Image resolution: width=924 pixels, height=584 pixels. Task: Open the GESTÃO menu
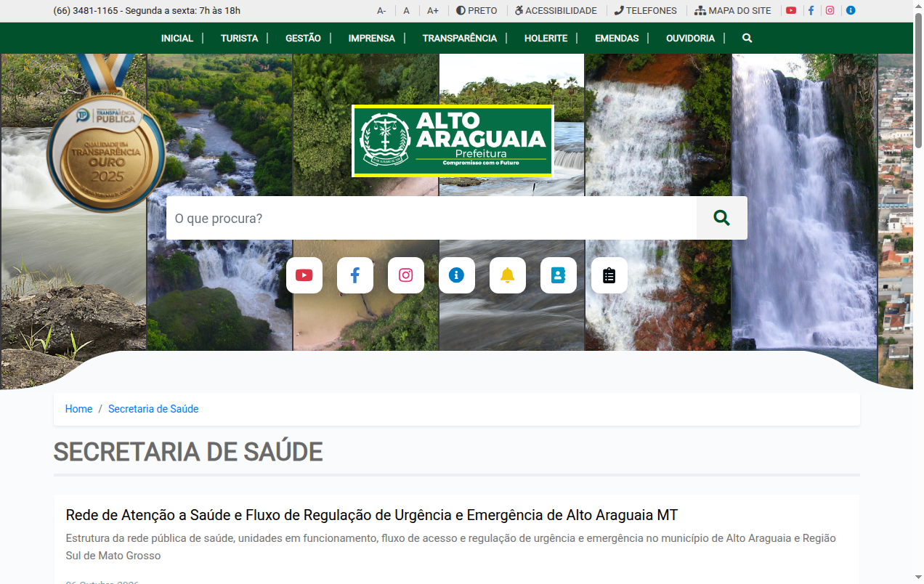[303, 38]
